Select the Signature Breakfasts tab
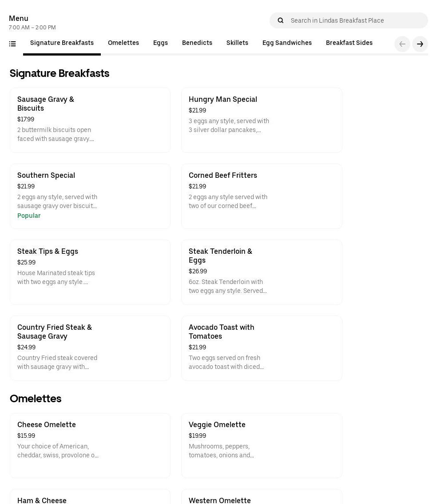The image size is (437, 504). click(x=62, y=43)
